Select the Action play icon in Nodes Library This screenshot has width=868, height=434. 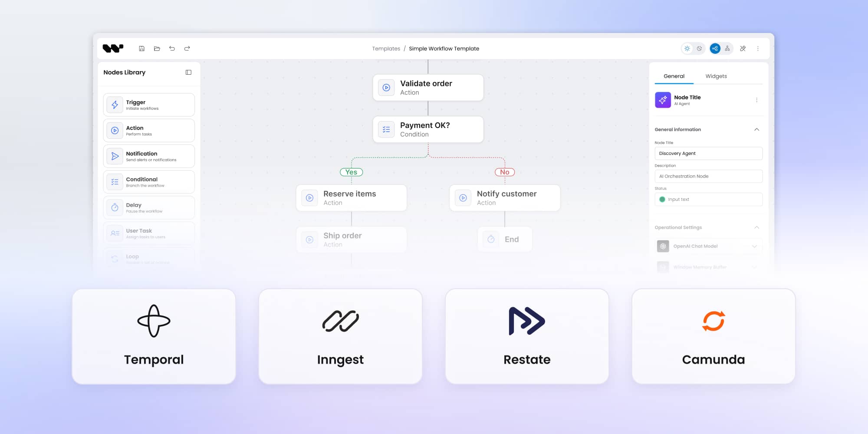[x=115, y=130]
